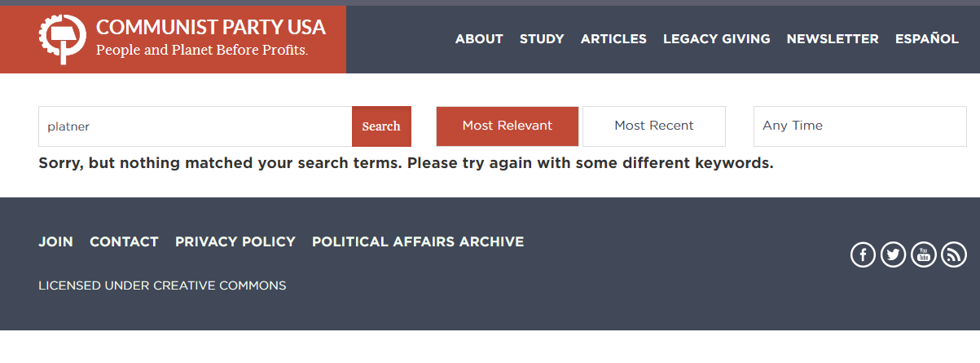Click the Communist Party USA gear logo

pos(62,39)
